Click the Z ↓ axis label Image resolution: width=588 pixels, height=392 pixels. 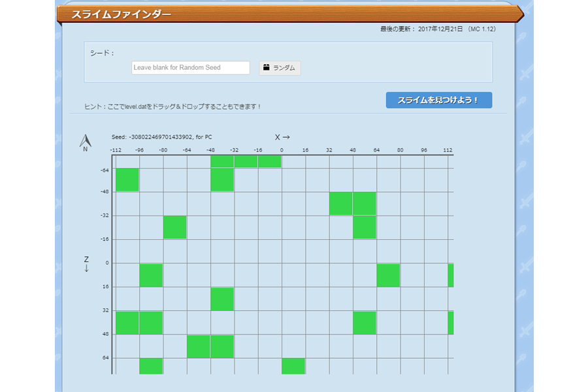[86, 264]
